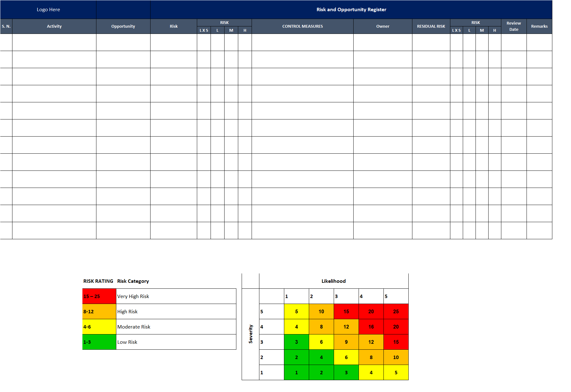Viewport: 571px width, 392px height.
Task: Click the yellow '6' cell in severity row 3
Action: coord(321,342)
